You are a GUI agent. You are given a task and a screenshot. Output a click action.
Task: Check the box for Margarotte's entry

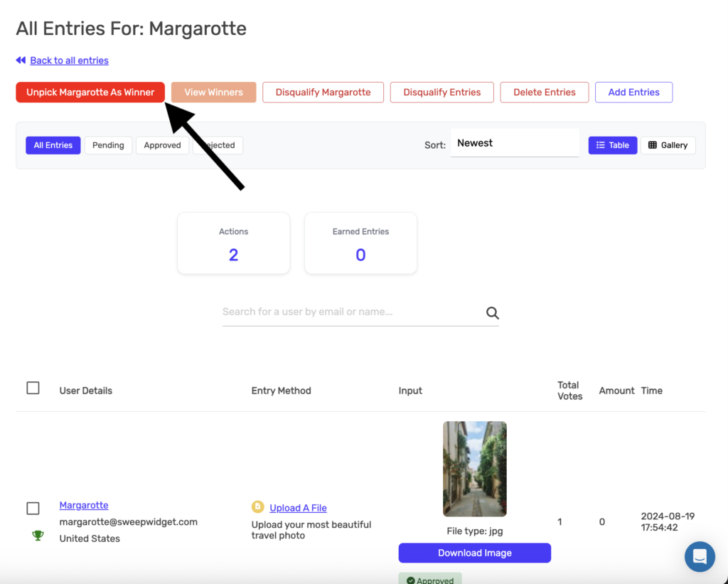click(33, 508)
